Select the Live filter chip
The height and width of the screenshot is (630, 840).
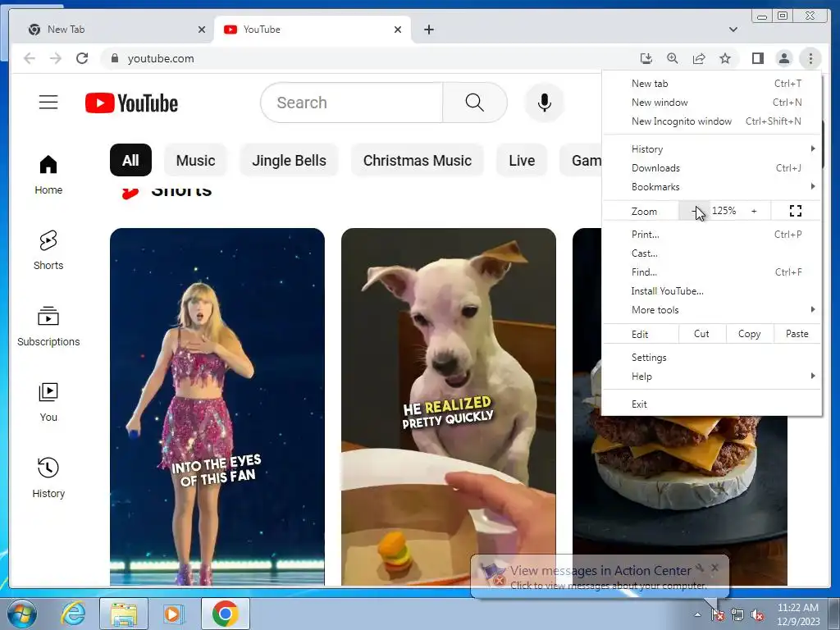(522, 160)
